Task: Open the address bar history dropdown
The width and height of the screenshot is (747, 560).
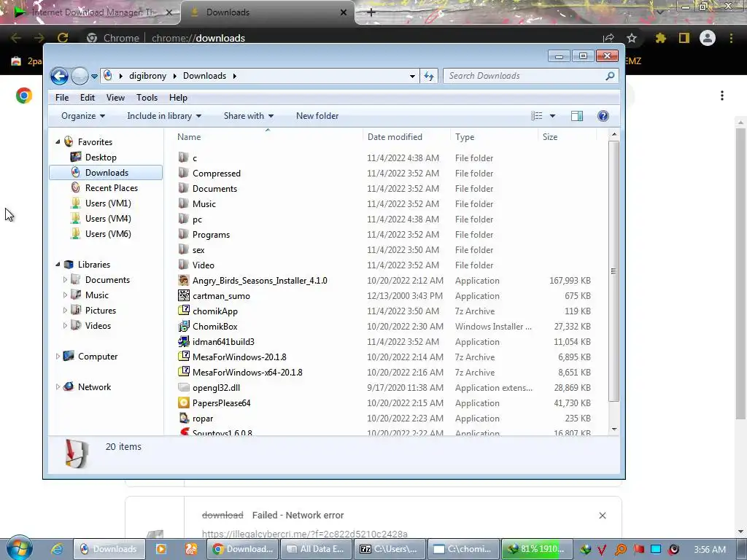Action: [412, 76]
